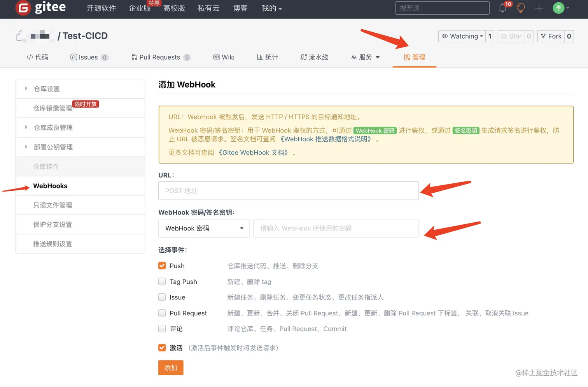Uncheck the 激活 activation checkbox
The width and height of the screenshot is (588, 387).
pyautogui.click(x=162, y=347)
